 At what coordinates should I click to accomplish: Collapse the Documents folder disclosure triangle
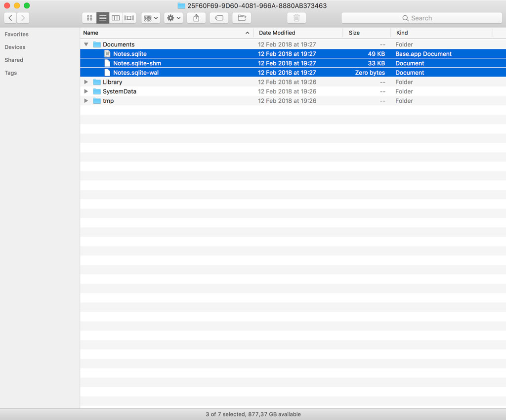[x=86, y=44]
